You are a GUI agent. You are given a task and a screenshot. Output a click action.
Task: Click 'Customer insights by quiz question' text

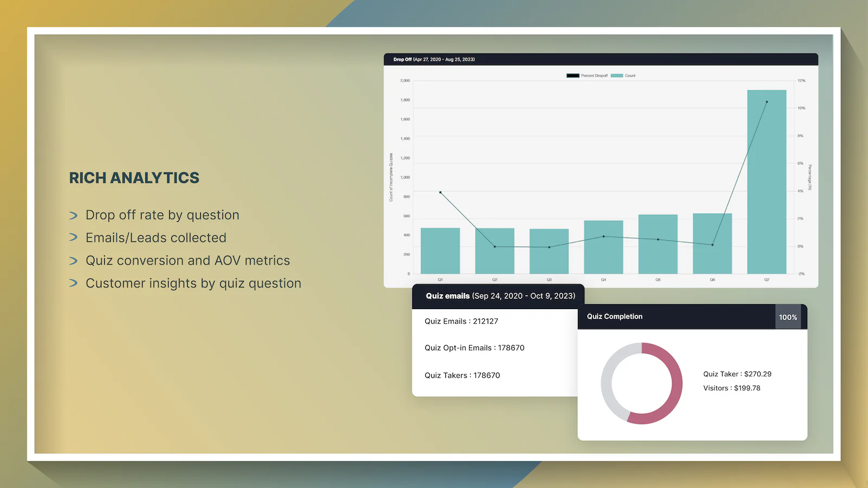click(193, 284)
